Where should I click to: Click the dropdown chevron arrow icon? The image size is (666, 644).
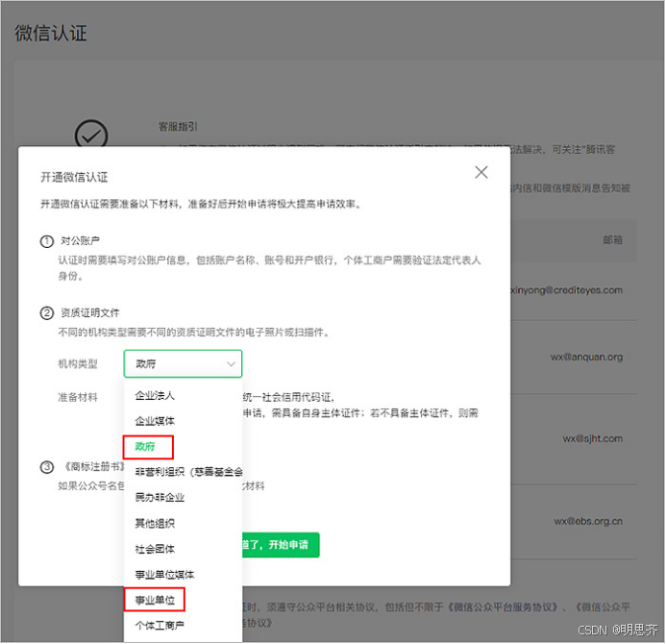[231, 364]
